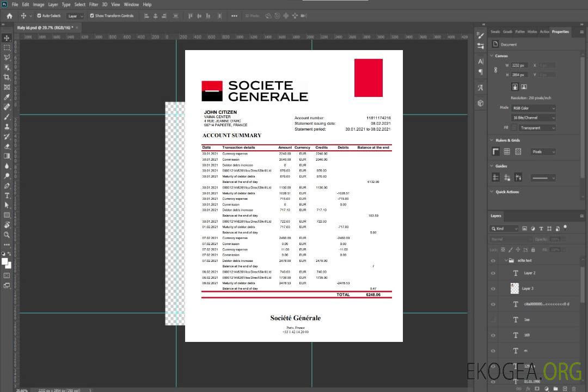Collapse the Canvas section

tap(492, 56)
